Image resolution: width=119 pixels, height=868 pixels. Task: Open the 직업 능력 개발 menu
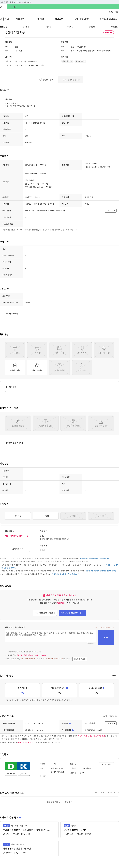tap(81, 19)
